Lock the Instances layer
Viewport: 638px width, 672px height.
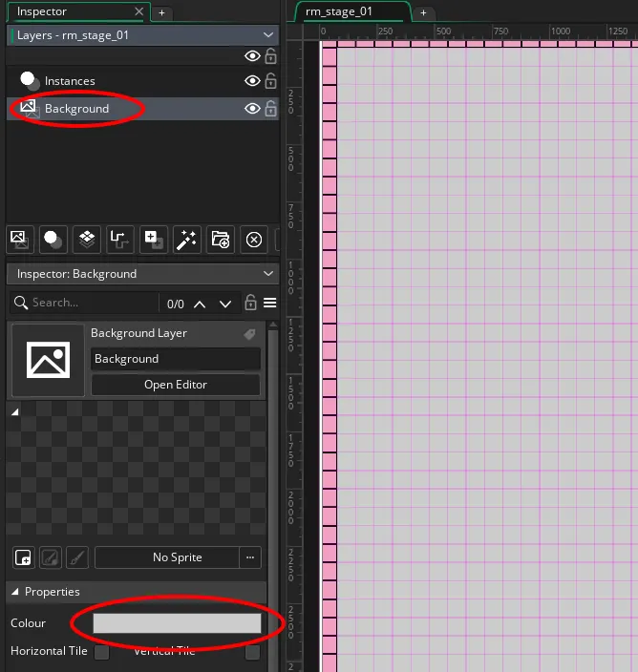[x=270, y=80]
